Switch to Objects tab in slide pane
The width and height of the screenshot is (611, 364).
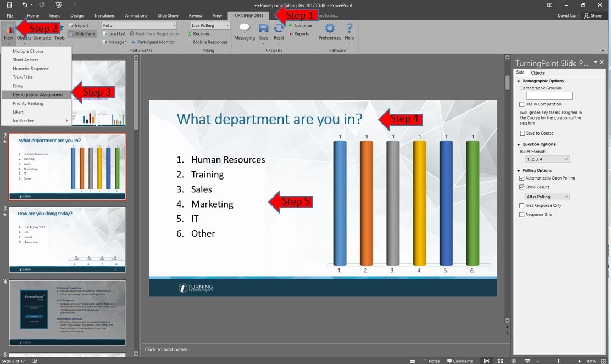coord(537,73)
